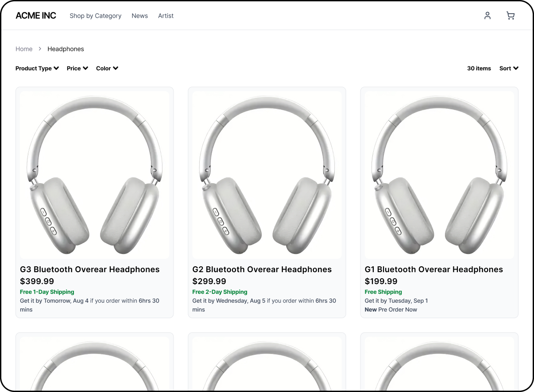Click the $299.99 price
Viewport: 534px width, 392px height.
(x=209, y=281)
